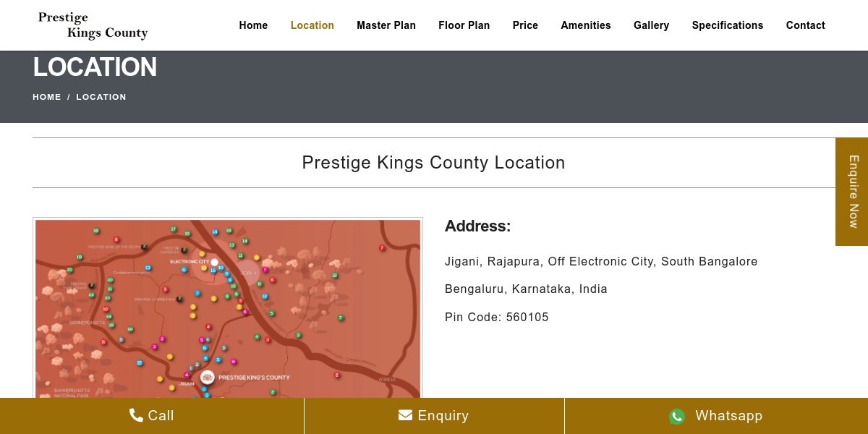Click the phone icon beside Call
The width and height of the screenshot is (868, 434).
point(136,415)
